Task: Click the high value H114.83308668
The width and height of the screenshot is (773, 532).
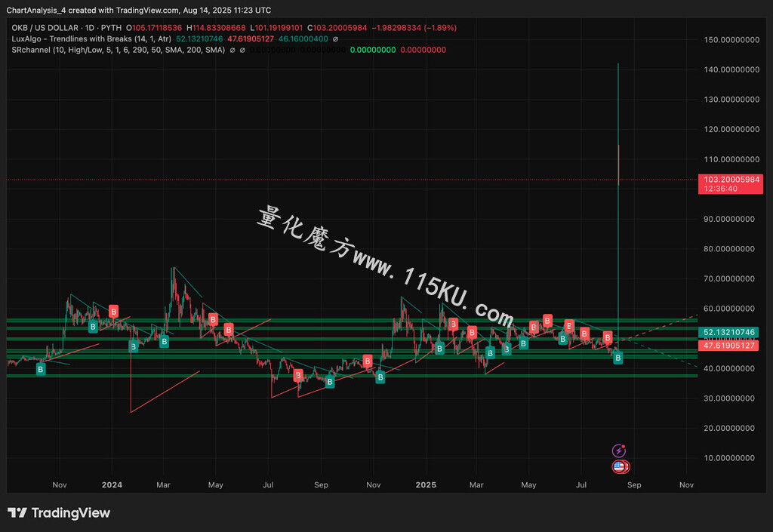Action: coord(216,28)
